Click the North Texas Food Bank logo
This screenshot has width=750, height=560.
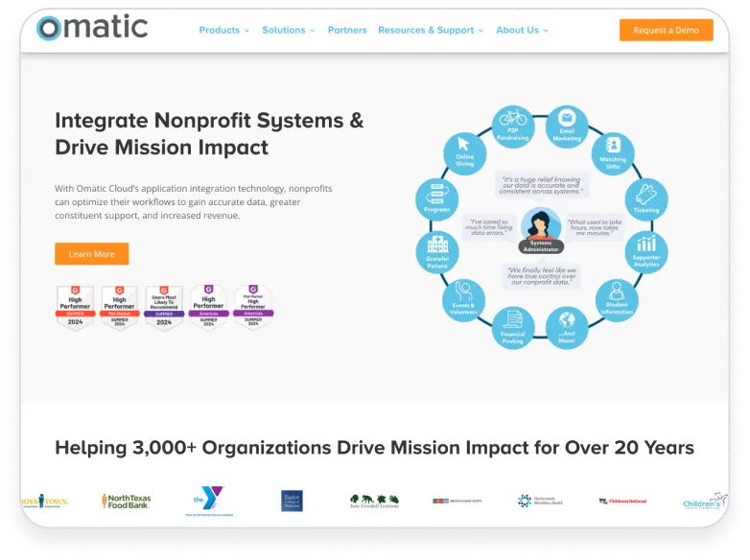[127, 502]
